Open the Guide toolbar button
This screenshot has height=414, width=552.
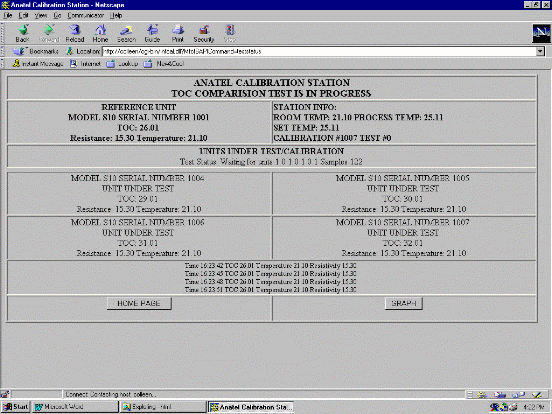click(x=152, y=33)
